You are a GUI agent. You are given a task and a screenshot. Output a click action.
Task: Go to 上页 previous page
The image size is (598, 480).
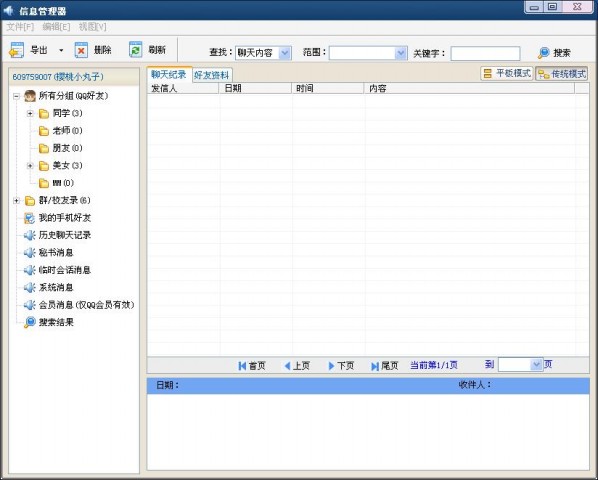pyautogui.click(x=297, y=366)
